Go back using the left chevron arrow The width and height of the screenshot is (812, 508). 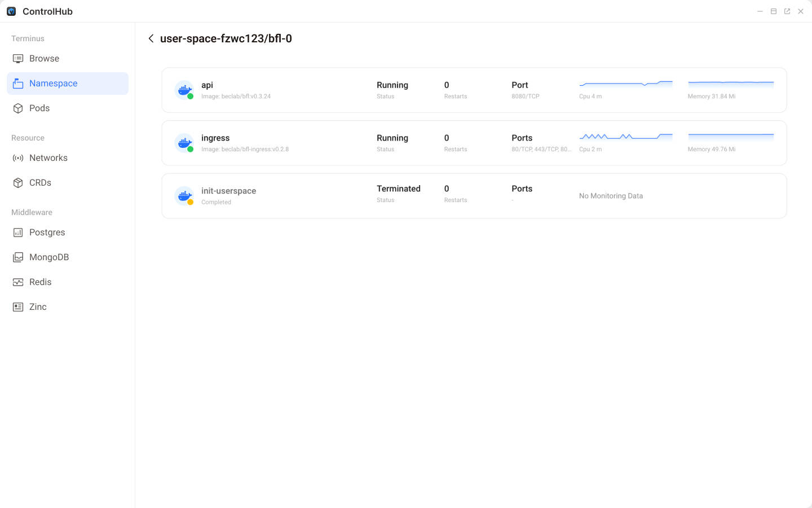point(151,38)
